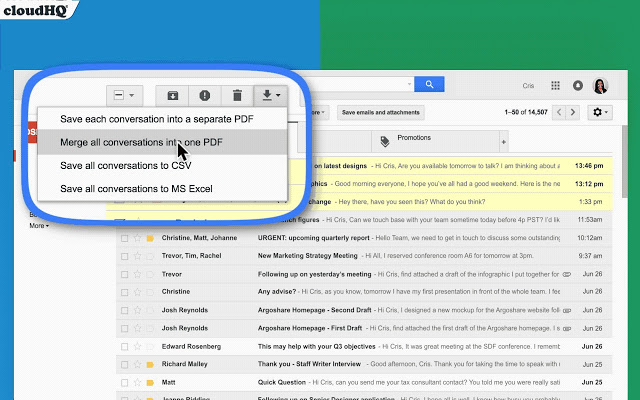Tick the checkbox for Edward Rosenberg email

tap(124, 347)
